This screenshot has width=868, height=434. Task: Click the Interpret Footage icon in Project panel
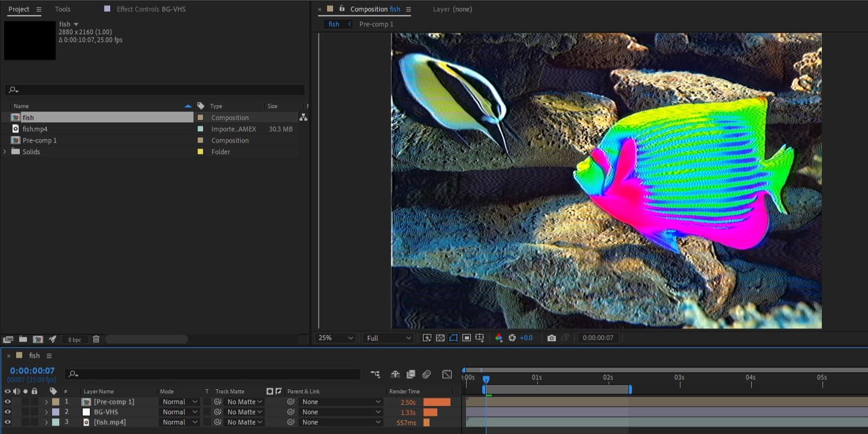(7, 339)
